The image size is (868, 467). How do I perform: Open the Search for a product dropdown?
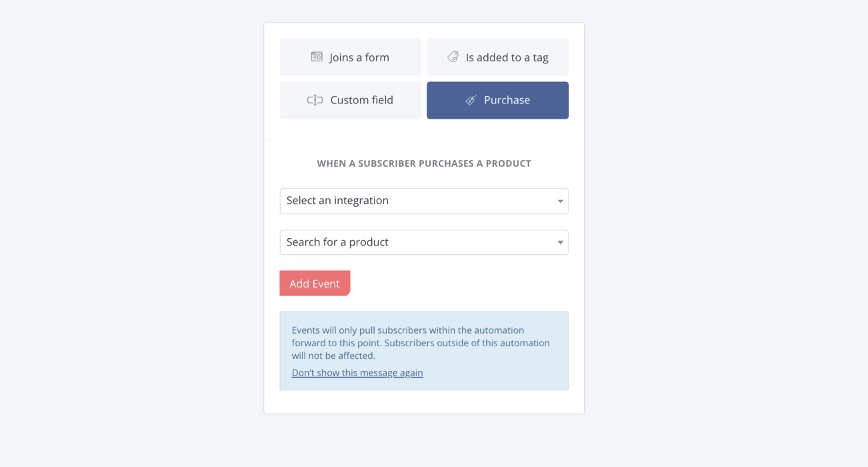[424, 242]
